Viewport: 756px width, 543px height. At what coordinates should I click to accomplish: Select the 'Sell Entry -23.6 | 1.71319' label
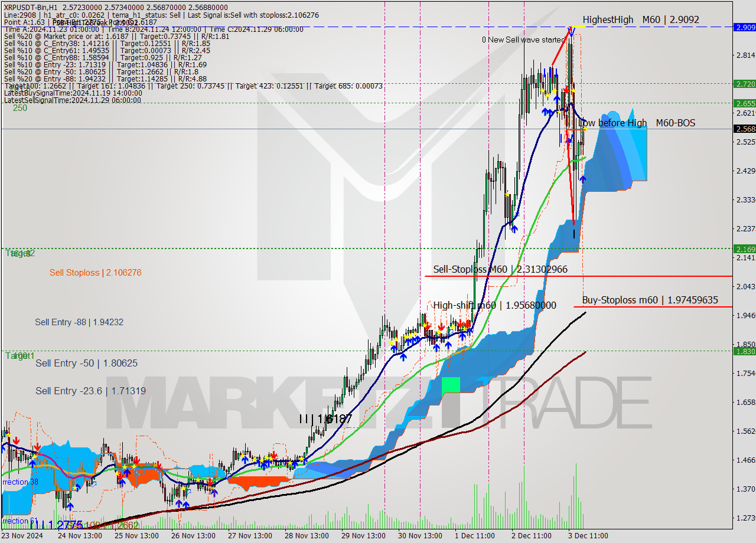click(90, 391)
